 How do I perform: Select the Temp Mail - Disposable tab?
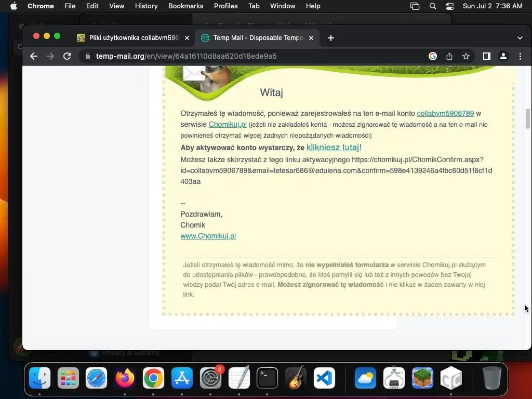pos(258,37)
